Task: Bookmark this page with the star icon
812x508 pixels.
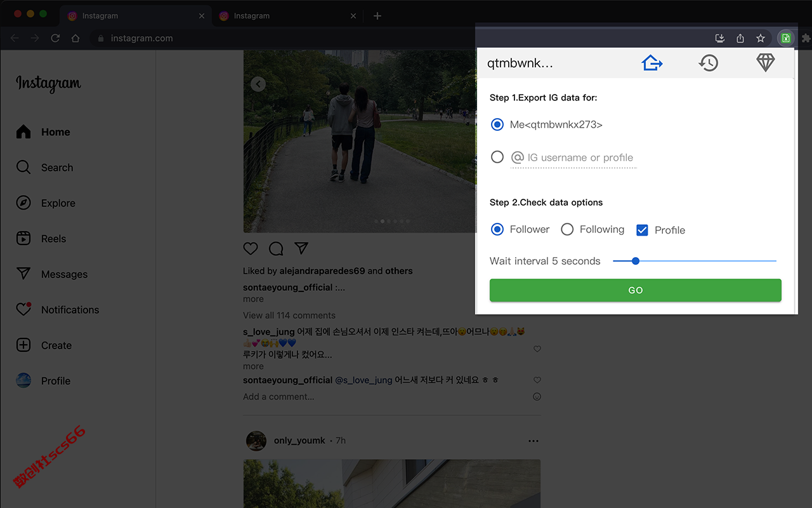Action: 761,38
